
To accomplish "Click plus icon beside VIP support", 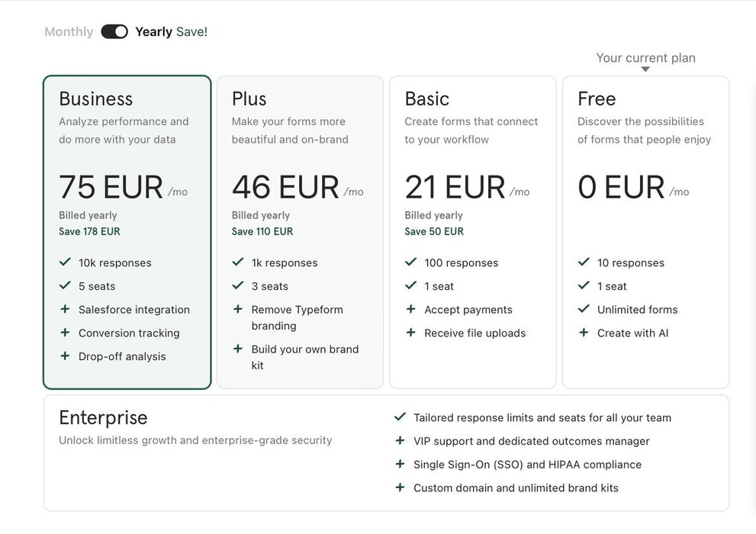I will 400,441.
